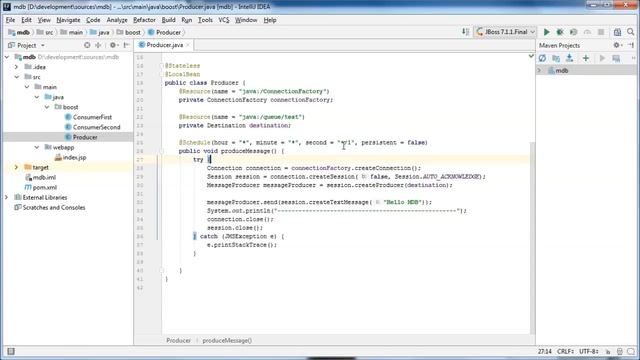Hide the Project tool window
Viewport: 640px width, 360px height.
point(127,45)
